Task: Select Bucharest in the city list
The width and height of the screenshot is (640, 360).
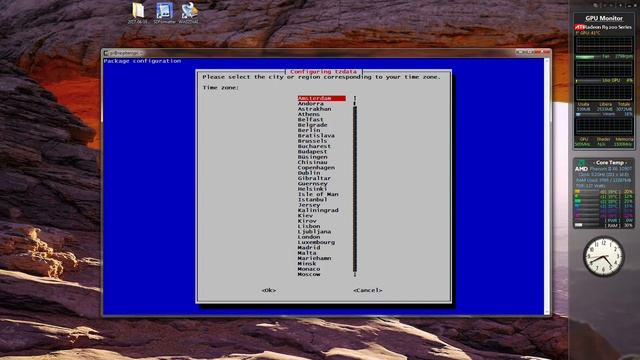Action: point(314,146)
